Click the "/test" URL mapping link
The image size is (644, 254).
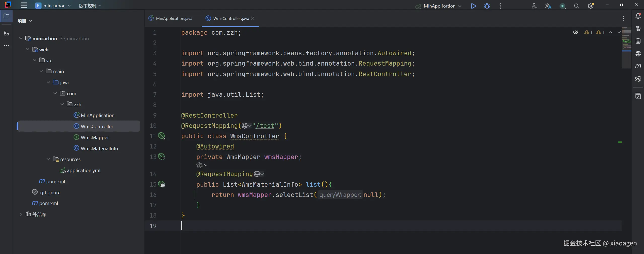pyautogui.click(x=265, y=126)
